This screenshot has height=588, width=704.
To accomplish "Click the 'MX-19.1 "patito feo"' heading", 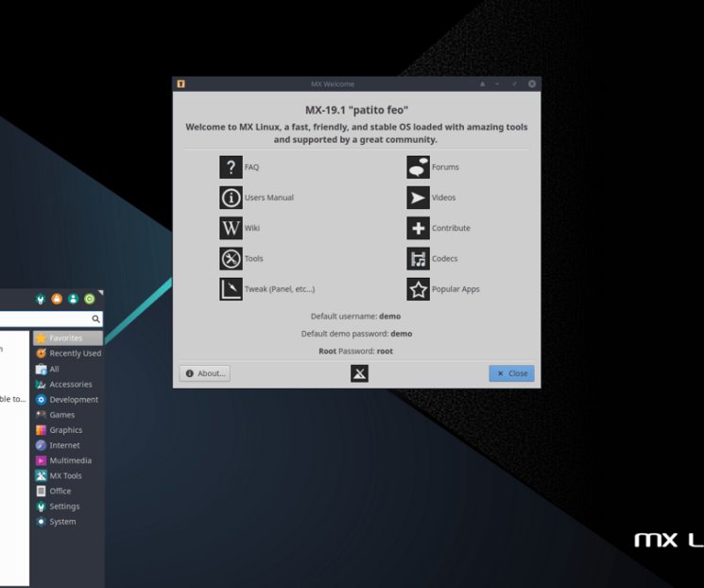I will [356, 110].
